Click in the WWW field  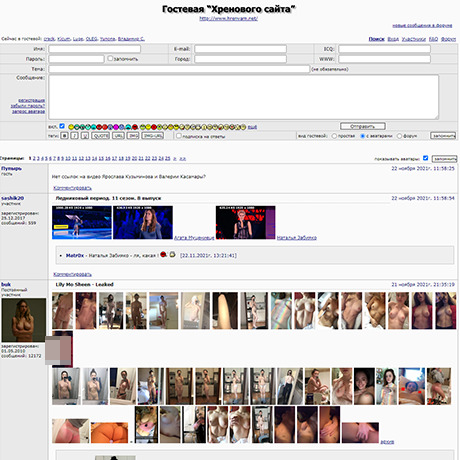(x=384, y=59)
